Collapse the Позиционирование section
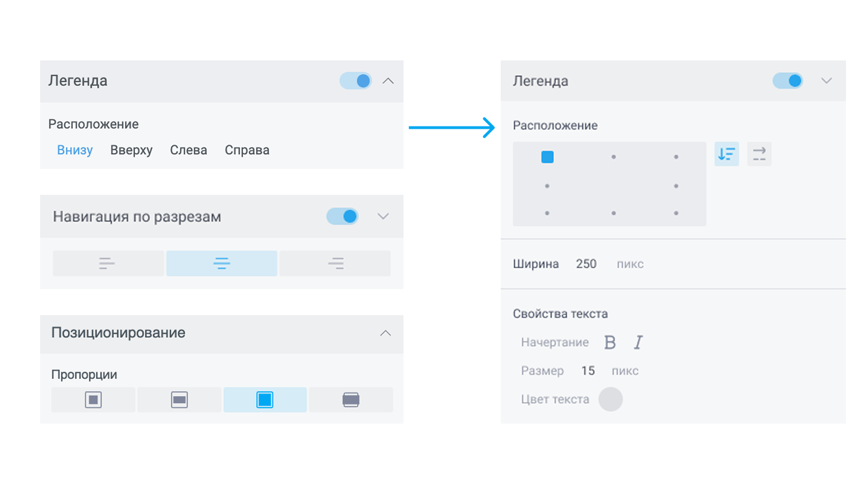868x484 pixels. [x=385, y=333]
